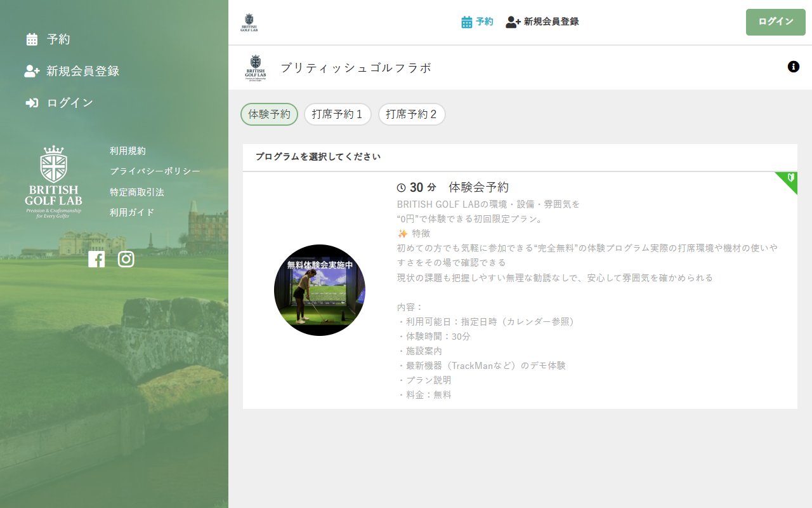Screen dimensions: 812x508
Task: Click the calendar icon beside sidebar 予約
Action: [x=32, y=39]
